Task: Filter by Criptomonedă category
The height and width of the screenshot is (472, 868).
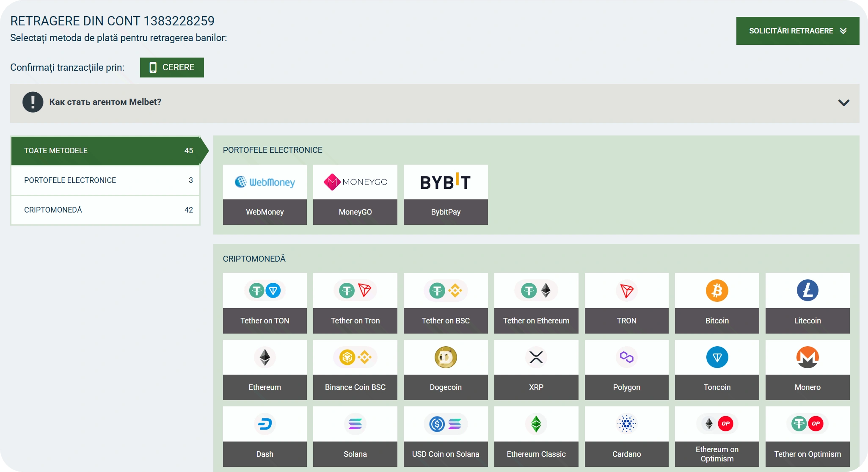Action: 105,210
